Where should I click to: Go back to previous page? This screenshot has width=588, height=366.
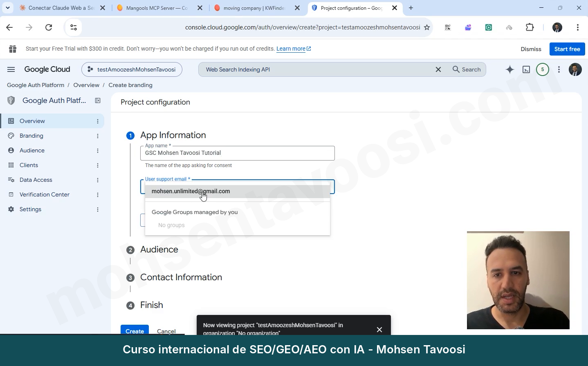[9, 27]
